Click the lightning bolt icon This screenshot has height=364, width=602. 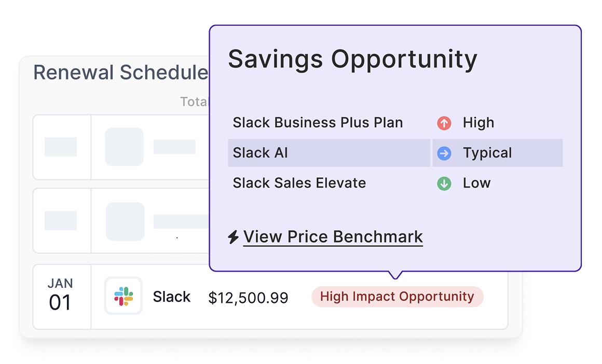(234, 237)
